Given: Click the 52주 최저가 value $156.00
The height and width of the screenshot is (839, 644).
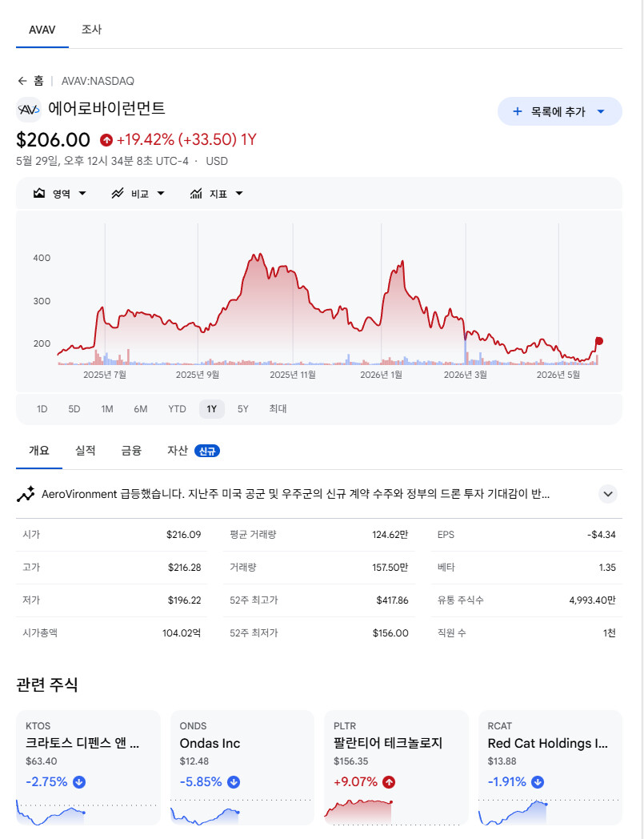Looking at the screenshot, I should coord(390,633).
